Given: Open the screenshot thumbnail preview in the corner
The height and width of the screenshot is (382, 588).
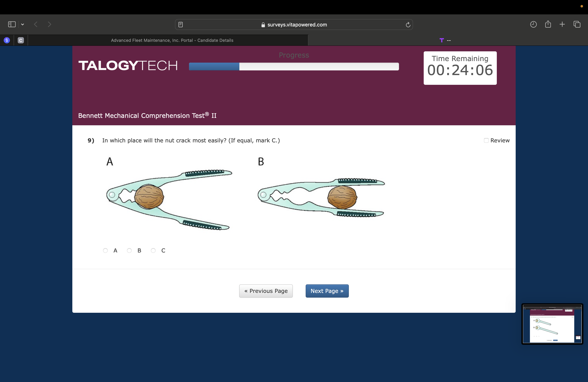Looking at the screenshot, I should click(552, 324).
